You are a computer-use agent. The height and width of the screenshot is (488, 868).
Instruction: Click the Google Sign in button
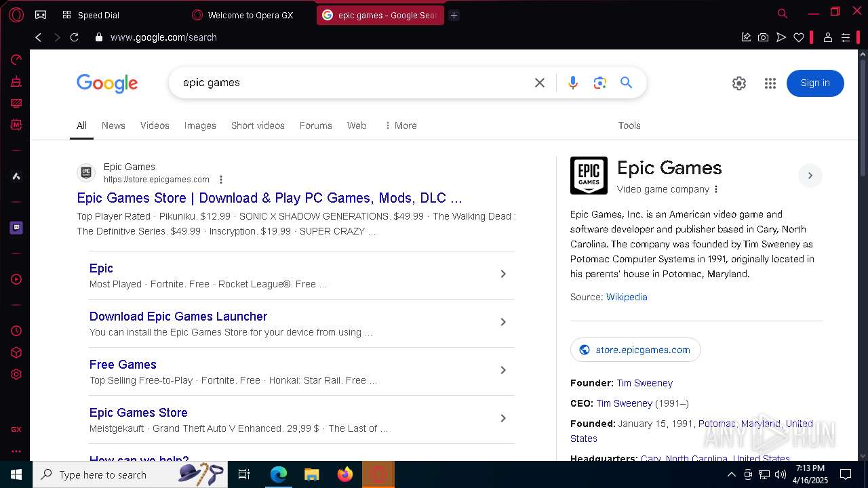coord(815,83)
